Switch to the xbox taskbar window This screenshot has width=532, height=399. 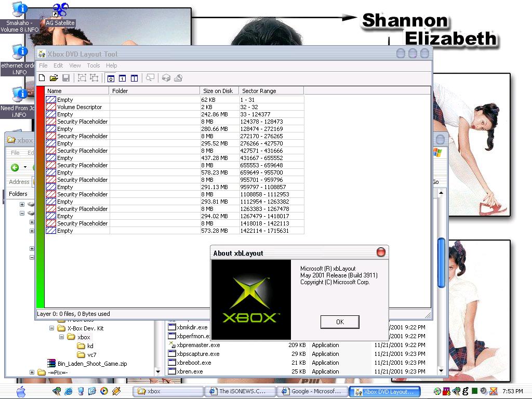coord(168,391)
